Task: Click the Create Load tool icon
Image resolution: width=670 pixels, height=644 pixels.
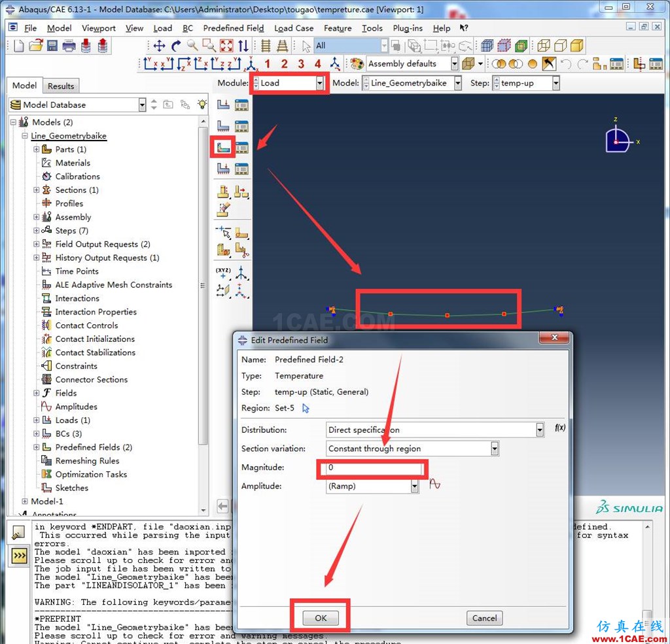Action: [223, 105]
